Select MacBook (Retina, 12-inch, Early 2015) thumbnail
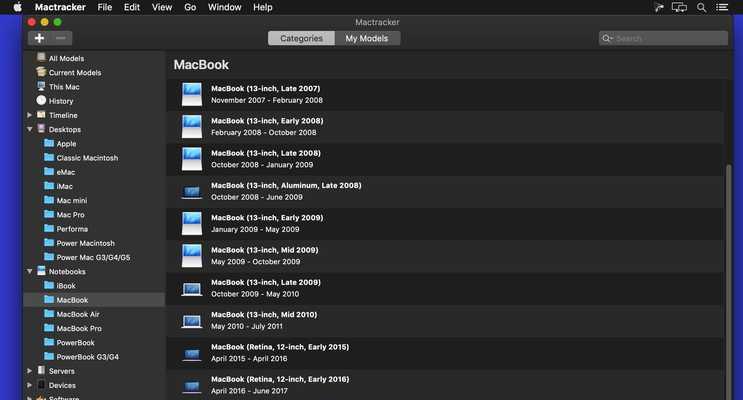 [192, 354]
